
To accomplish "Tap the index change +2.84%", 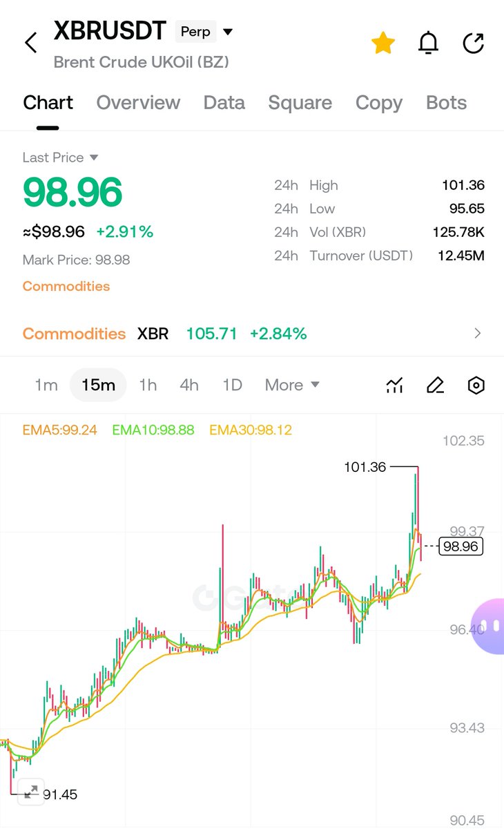I will coord(278,334).
